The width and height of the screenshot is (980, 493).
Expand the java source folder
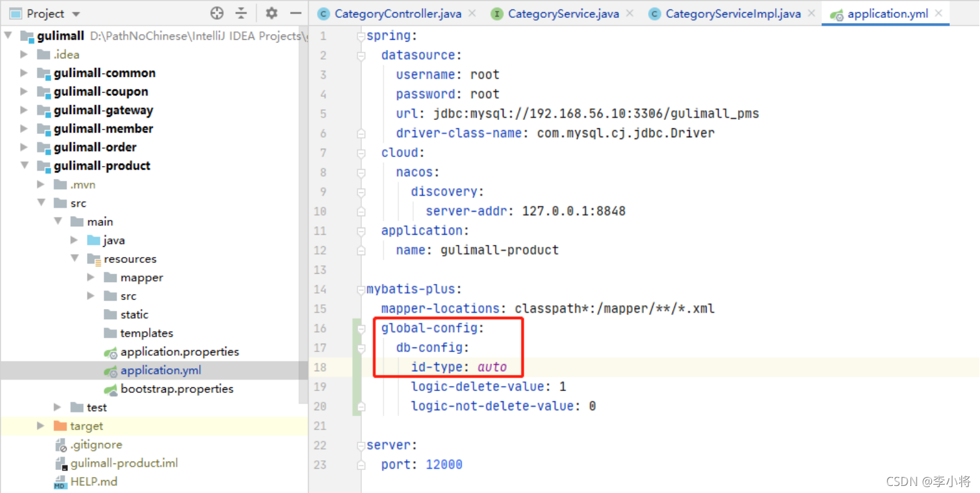(74, 240)
